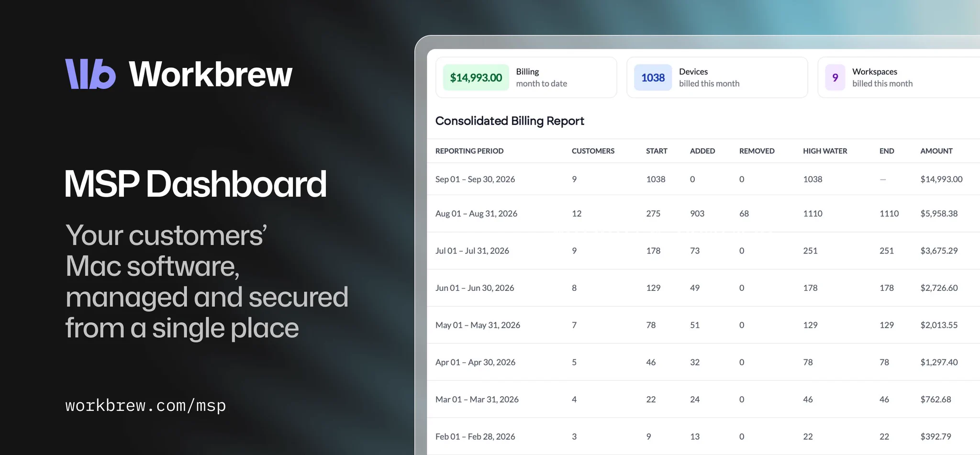Click the $392.79 amount cell
Screen dimensions: 980x455
(935, 436)
